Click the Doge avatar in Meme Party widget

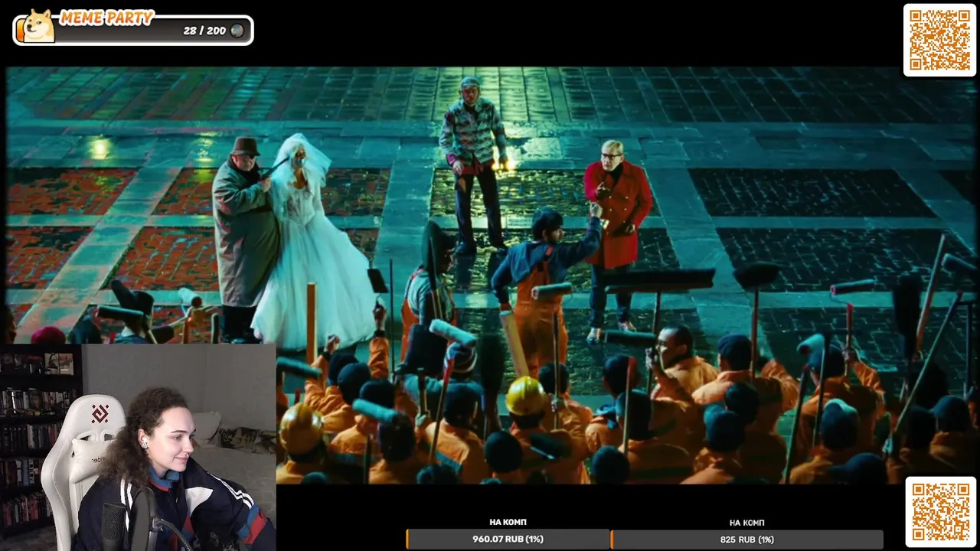38,26
